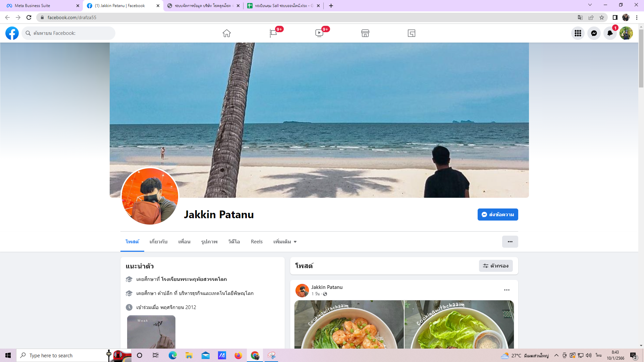Viewport: 644px width, 362px height.
Task: Click the Facebook logo
Action: pyautogui.click(x=12, y=33)
